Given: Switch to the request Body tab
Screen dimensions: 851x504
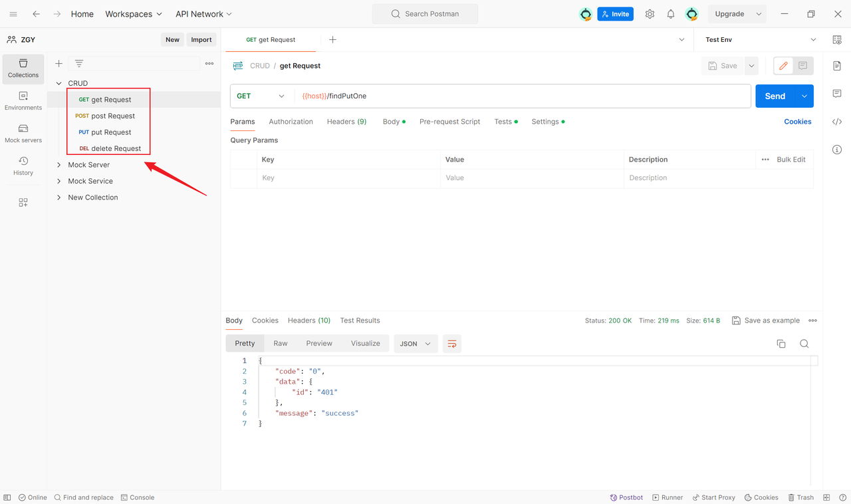Looking at the screenshot, I should click(x=394, y=122).
